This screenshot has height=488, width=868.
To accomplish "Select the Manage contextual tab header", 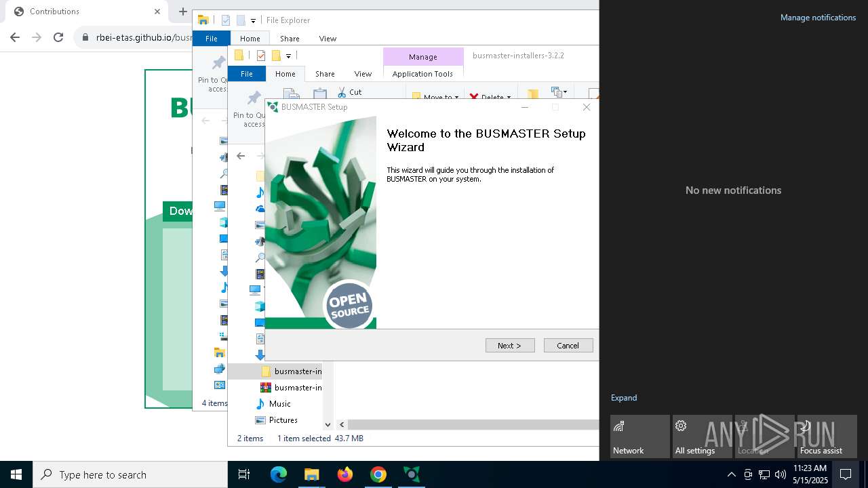I will (x=423, y=57).
